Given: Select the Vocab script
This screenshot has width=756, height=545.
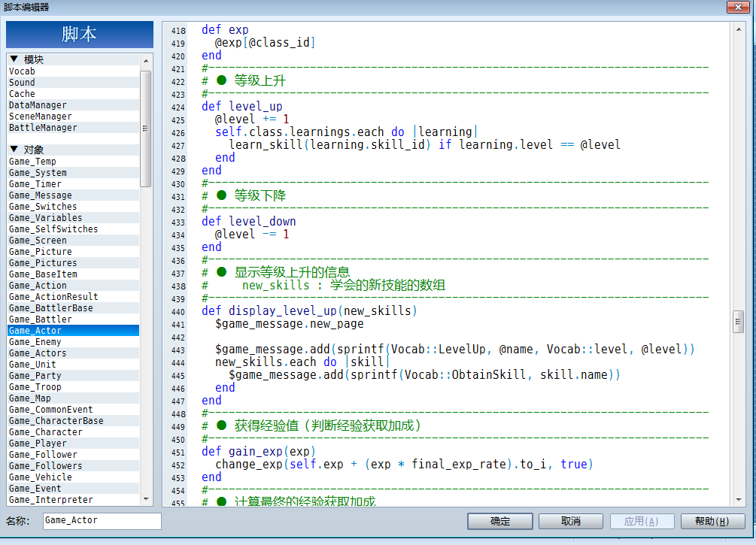Looking at the screenshot, I should pos(73,71).
